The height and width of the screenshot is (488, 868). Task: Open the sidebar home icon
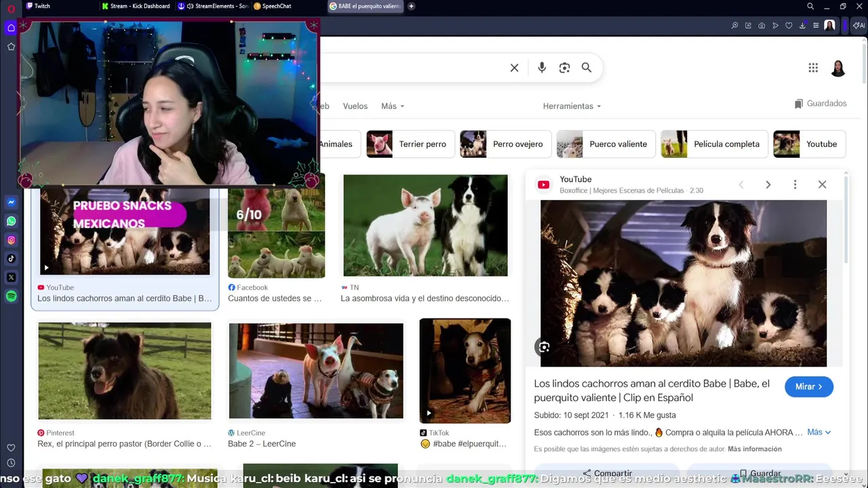coord(11,28)
